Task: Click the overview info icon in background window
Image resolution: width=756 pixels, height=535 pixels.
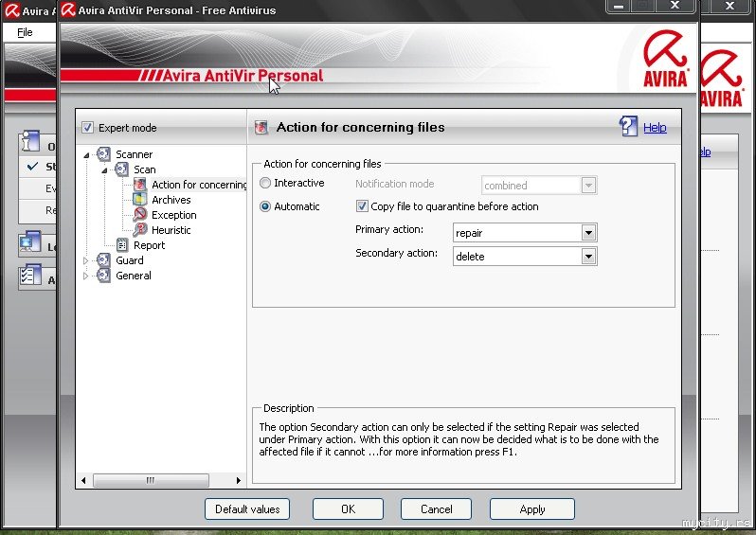Action: 30,142
